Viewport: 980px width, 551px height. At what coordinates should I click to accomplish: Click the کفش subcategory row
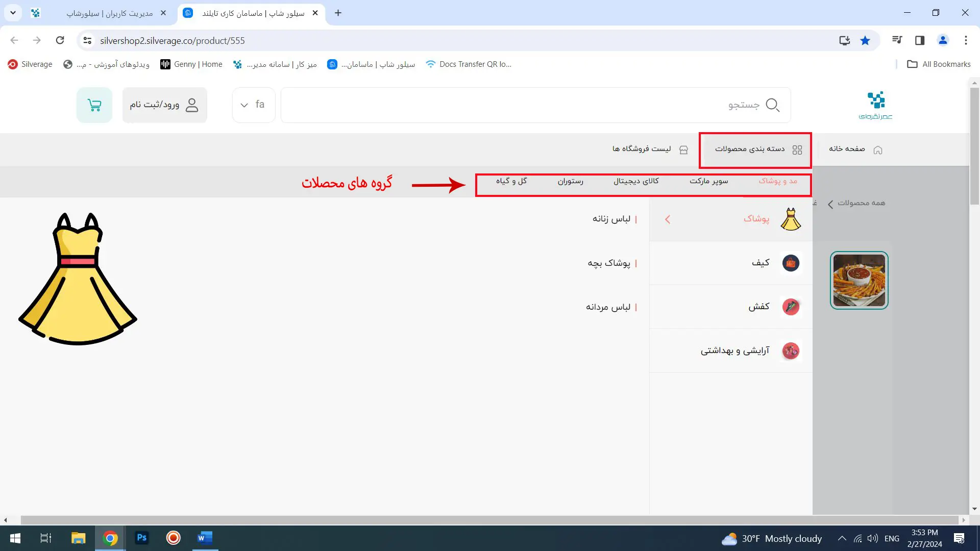pos(731,307)
